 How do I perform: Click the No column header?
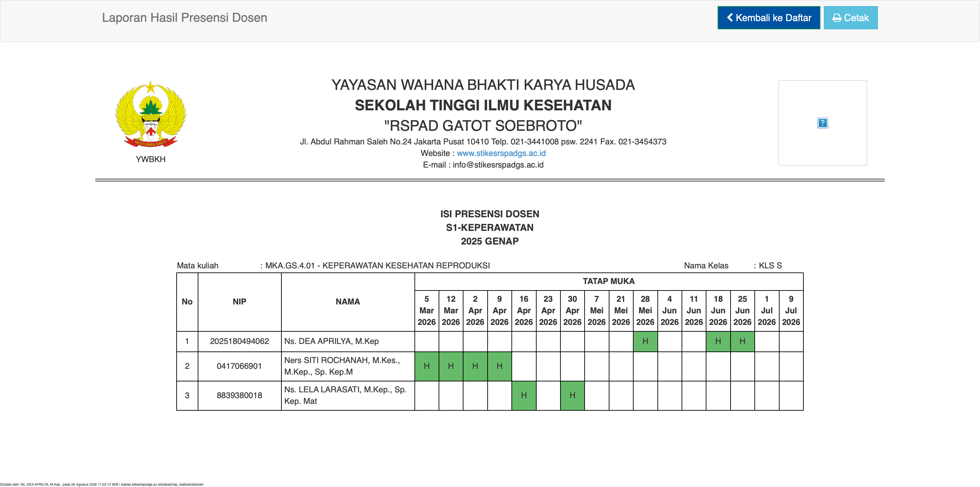[x=187, y=302]
